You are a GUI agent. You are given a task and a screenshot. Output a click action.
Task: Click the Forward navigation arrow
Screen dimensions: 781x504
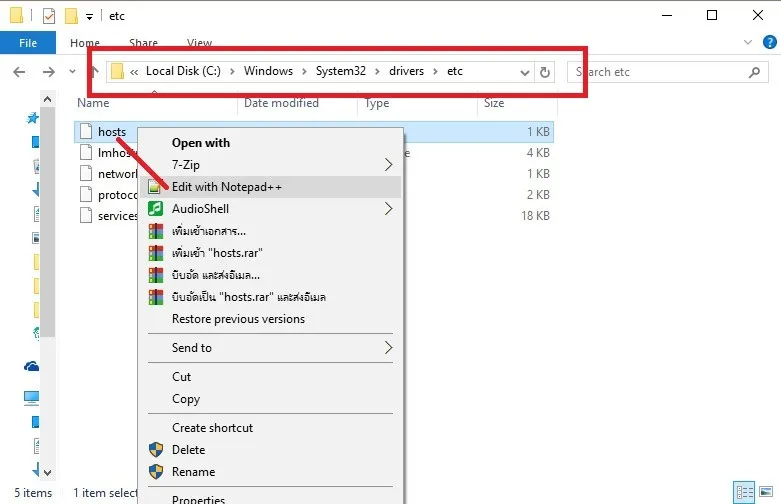tap(49, 72)
